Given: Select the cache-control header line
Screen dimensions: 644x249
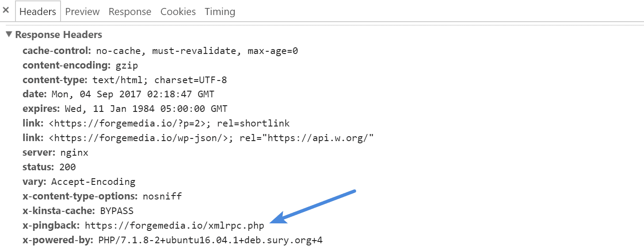Looking at the screenshot, I should (x=160, y=51).
